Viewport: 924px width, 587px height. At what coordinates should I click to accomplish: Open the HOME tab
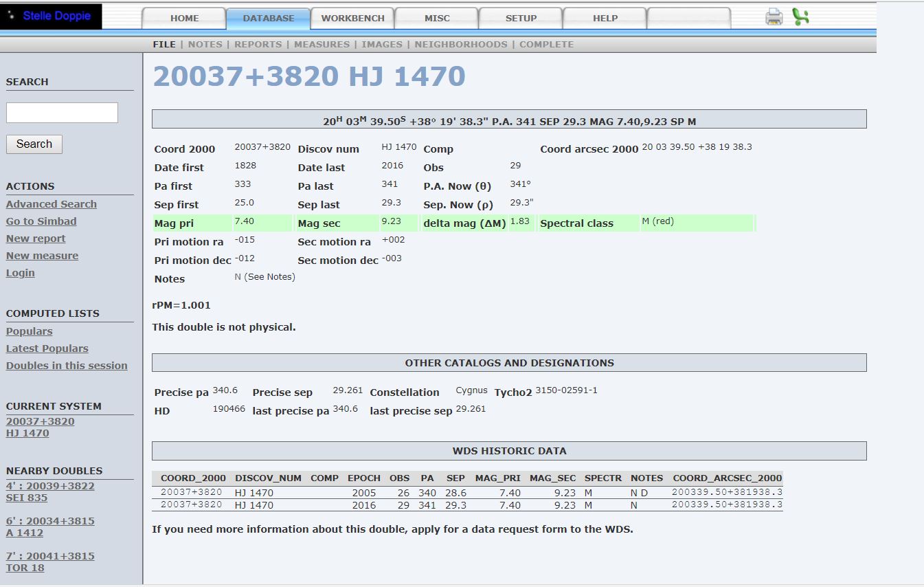[184, 19]
